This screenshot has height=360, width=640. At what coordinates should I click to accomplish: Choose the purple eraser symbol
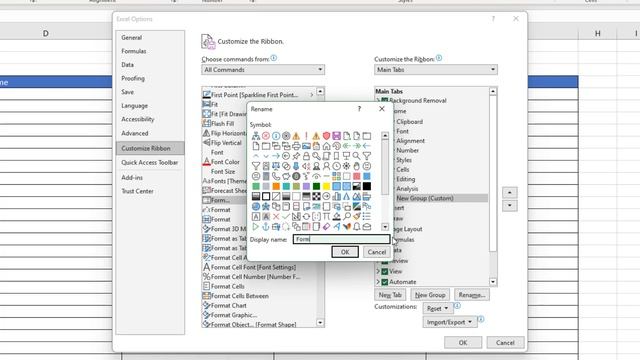tap(326, 227)
